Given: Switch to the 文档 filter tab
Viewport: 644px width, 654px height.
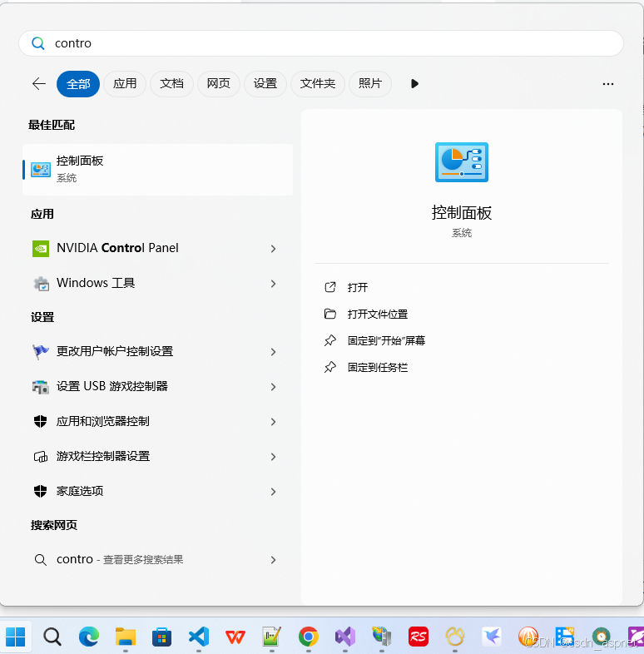Looking at the screenshot, I should 171,84.
